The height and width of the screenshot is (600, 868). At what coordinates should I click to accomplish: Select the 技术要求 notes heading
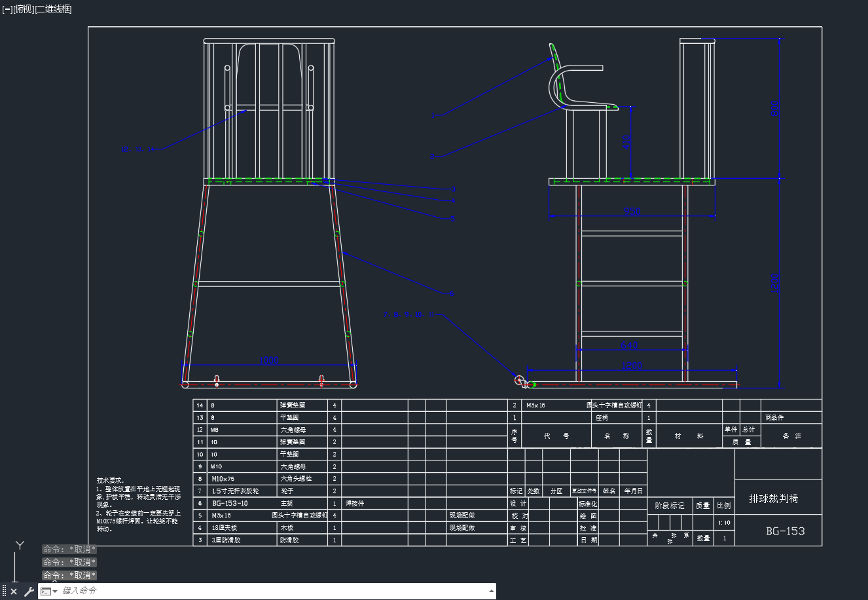point(111,481)
